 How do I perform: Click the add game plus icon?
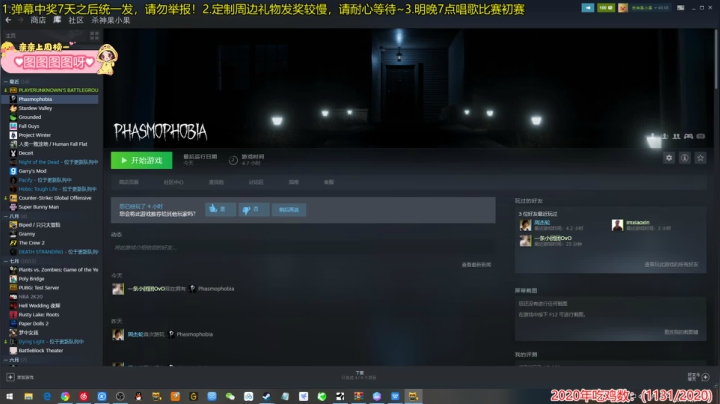point(10,377)
